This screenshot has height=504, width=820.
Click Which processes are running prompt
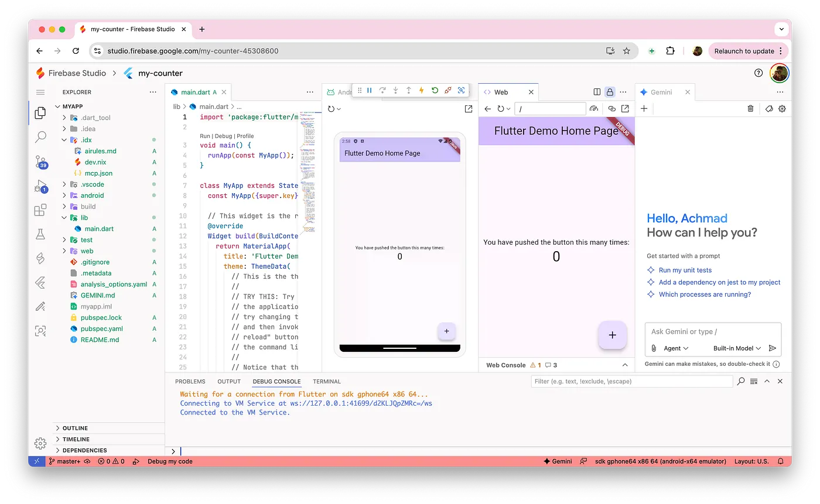705,294
